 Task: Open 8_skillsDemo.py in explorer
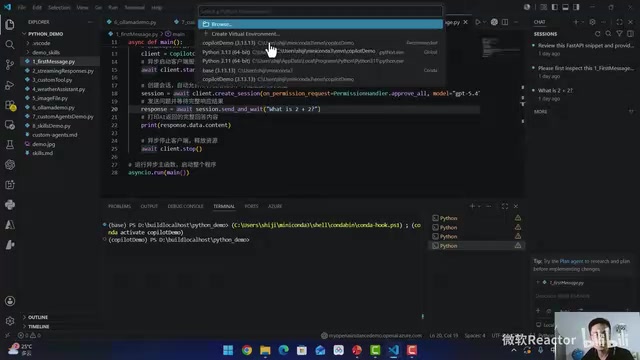[51, 126]
